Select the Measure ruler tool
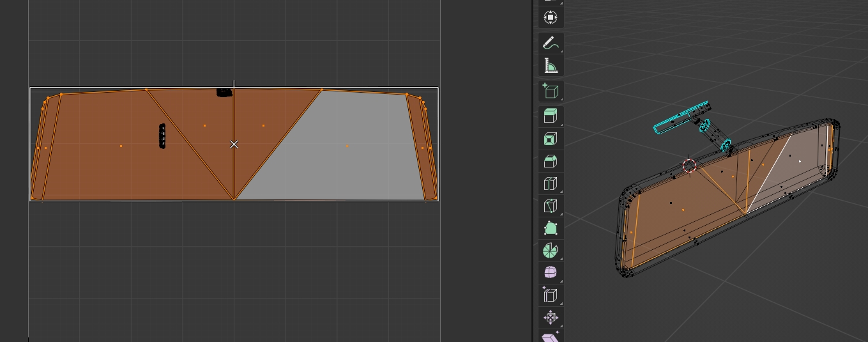 [551, 66]
